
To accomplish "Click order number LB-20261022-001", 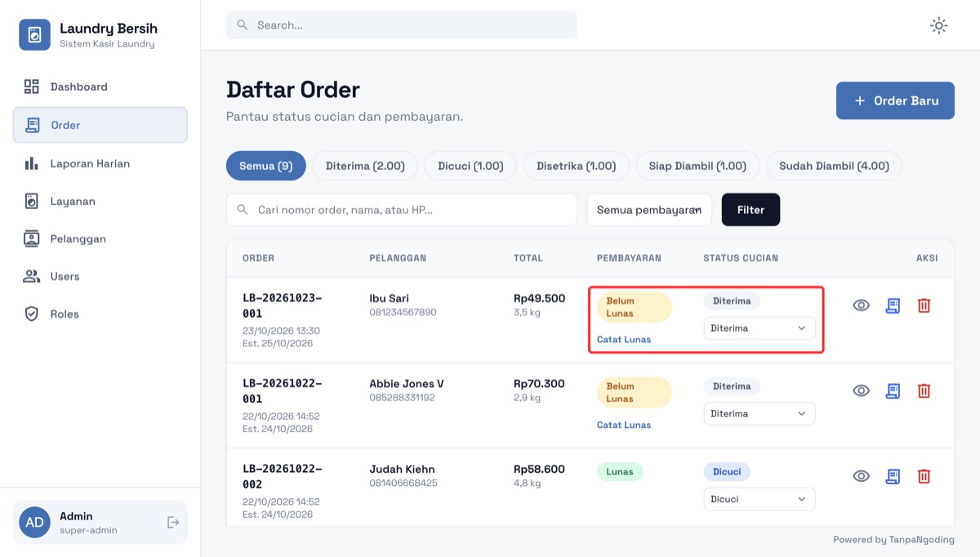I will point(283,391).
